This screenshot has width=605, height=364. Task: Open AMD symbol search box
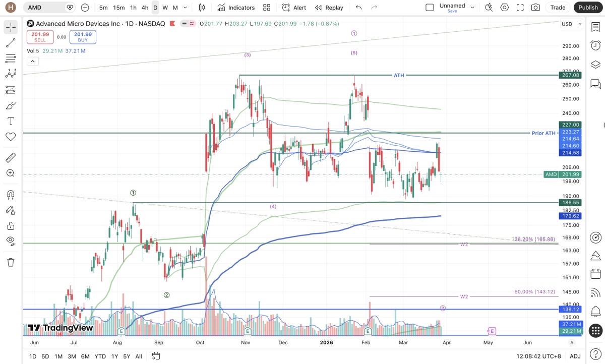pyautogui.click(x=50, y=8)
